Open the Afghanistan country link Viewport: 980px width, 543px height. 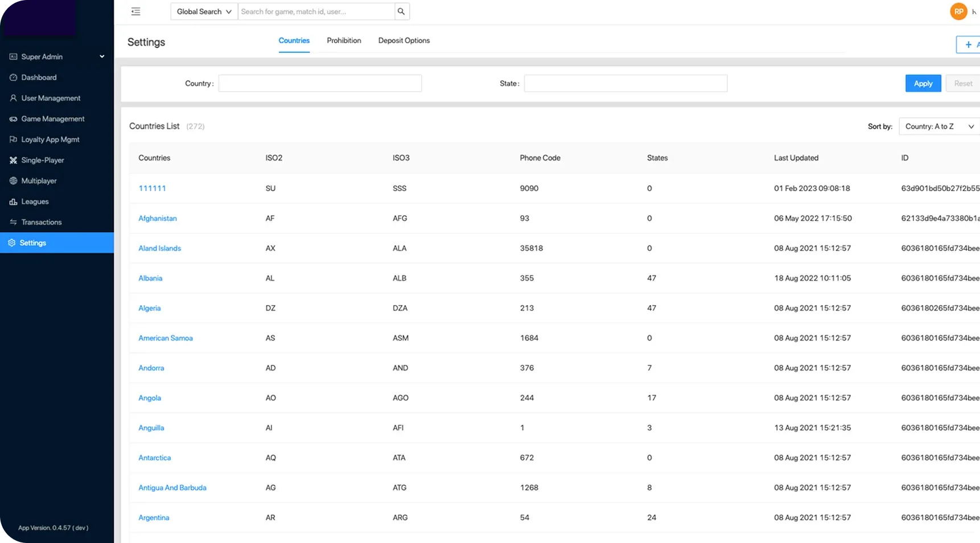[x=158, y=219]
